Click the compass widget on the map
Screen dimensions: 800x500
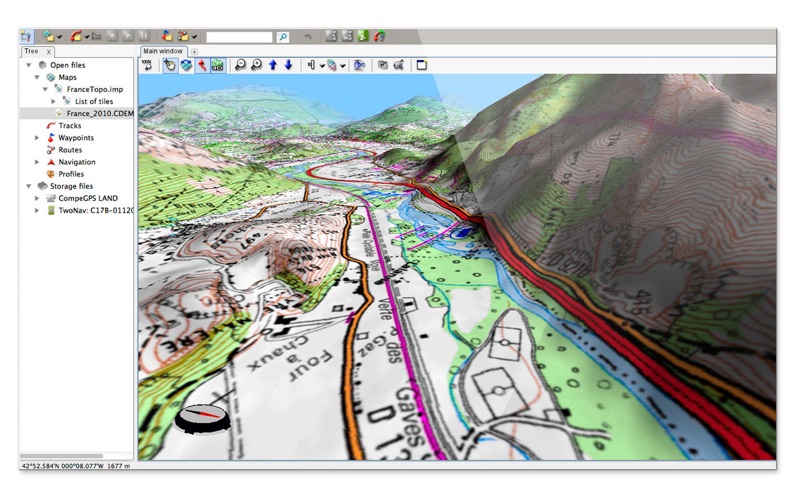pos(203,418)
